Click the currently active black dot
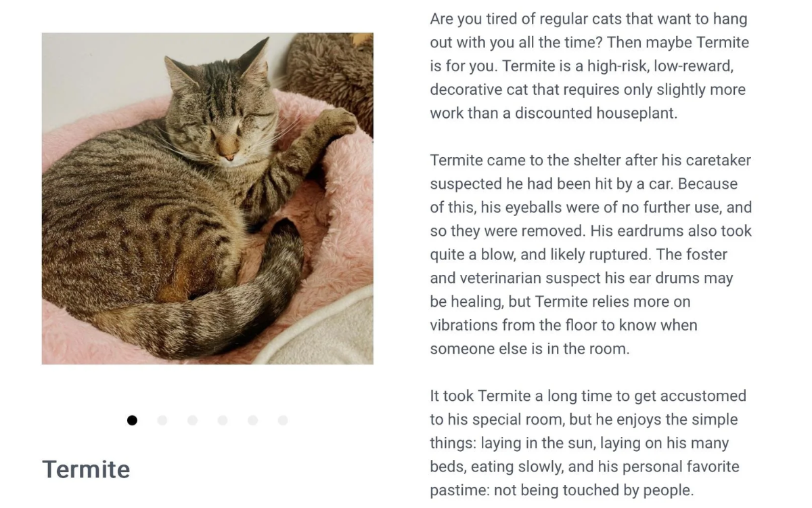Viewport: 812px width, 508px height. tap(133, 420)
